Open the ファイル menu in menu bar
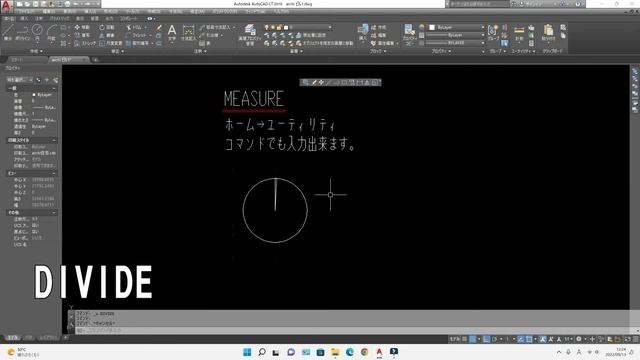Viewport: 640px width, 360px height. pyautogui.click(x=26, y=11)
